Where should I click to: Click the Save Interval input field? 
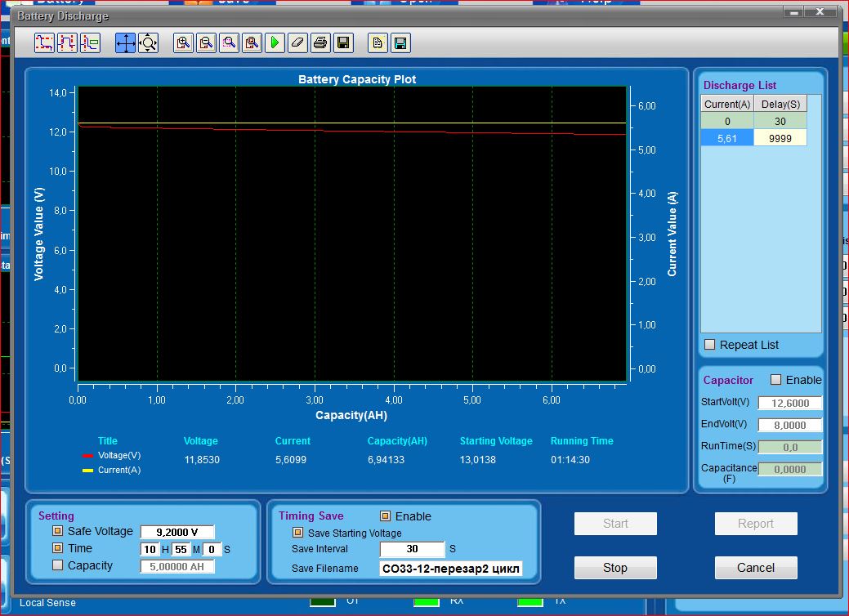412,549
